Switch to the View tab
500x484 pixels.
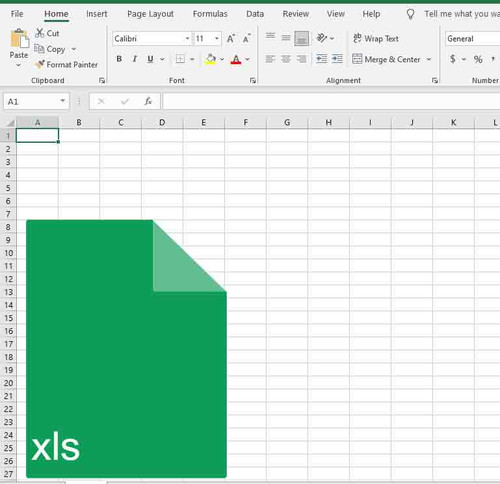pos(336,14)
